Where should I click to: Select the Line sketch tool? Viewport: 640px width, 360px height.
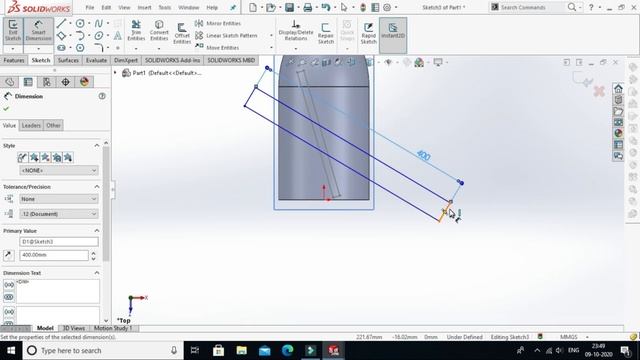(x=62, y=23)
